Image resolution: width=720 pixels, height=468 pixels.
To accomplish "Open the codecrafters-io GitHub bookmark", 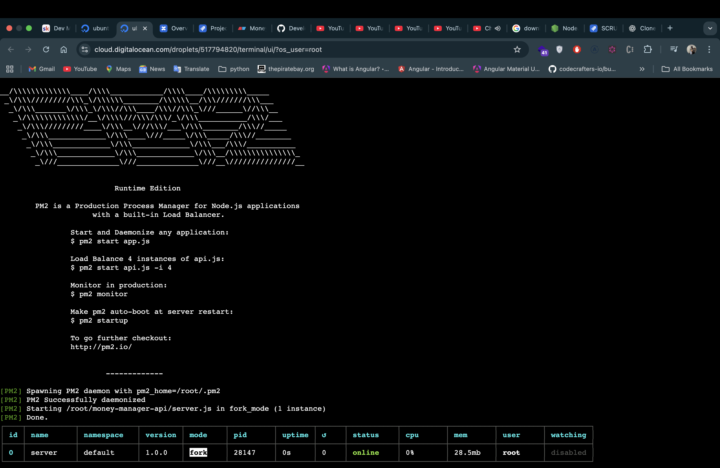I will 582,69.
